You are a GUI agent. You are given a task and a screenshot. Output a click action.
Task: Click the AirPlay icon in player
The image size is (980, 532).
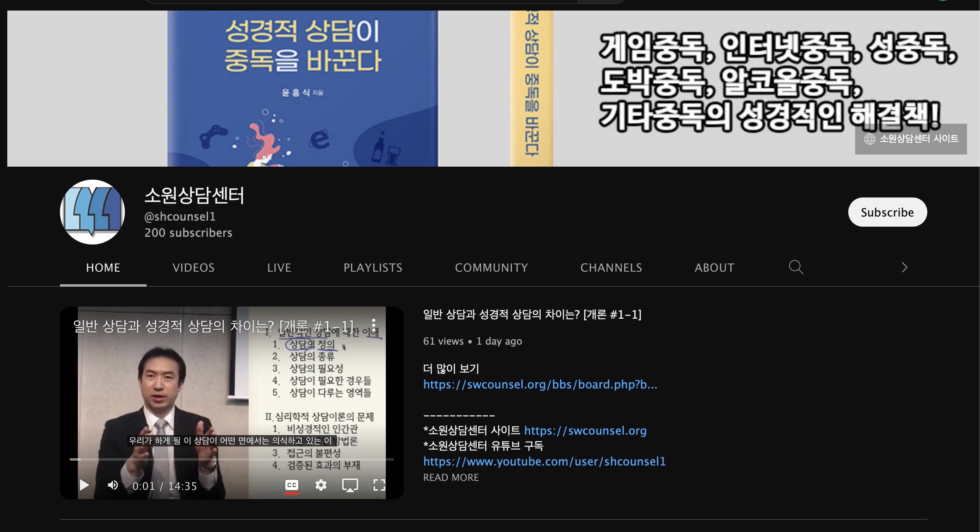[350, 485]
